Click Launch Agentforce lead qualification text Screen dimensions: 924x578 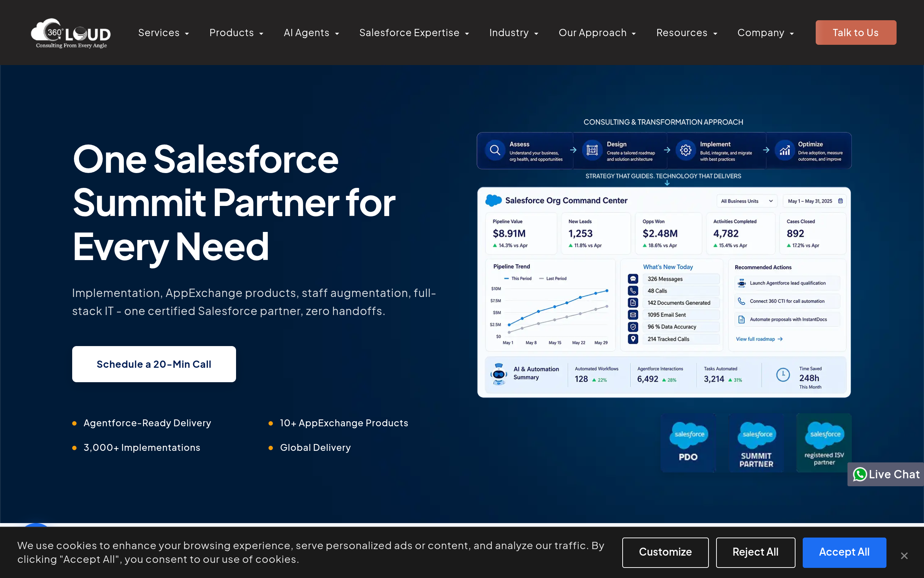(x=788, y=283)
